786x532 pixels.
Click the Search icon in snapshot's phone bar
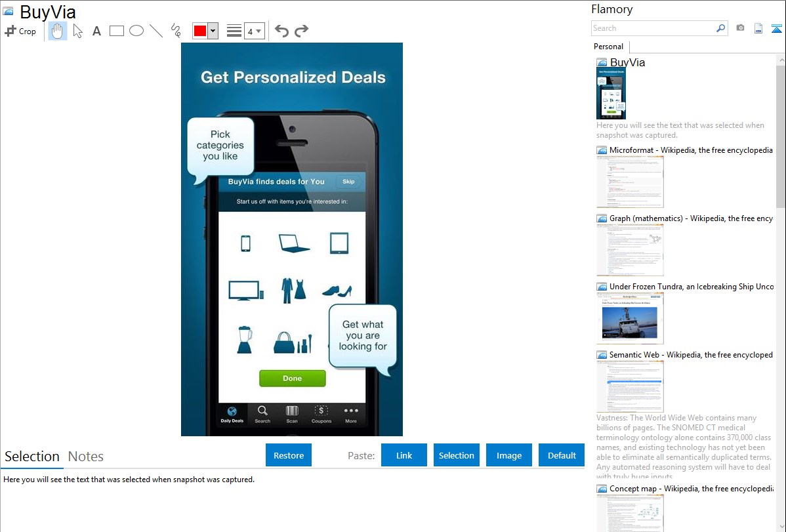[x=262, y=415]
